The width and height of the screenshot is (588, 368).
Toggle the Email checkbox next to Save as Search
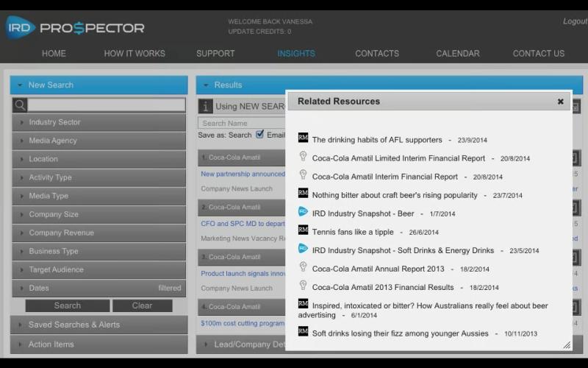[x=259, y=134]
